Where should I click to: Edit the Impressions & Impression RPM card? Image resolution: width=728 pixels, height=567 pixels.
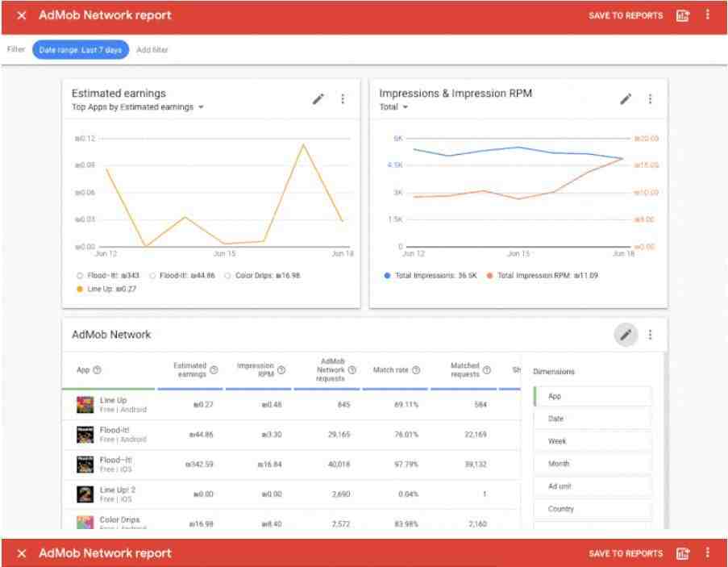pyautogui.click(x=626, y=99)
